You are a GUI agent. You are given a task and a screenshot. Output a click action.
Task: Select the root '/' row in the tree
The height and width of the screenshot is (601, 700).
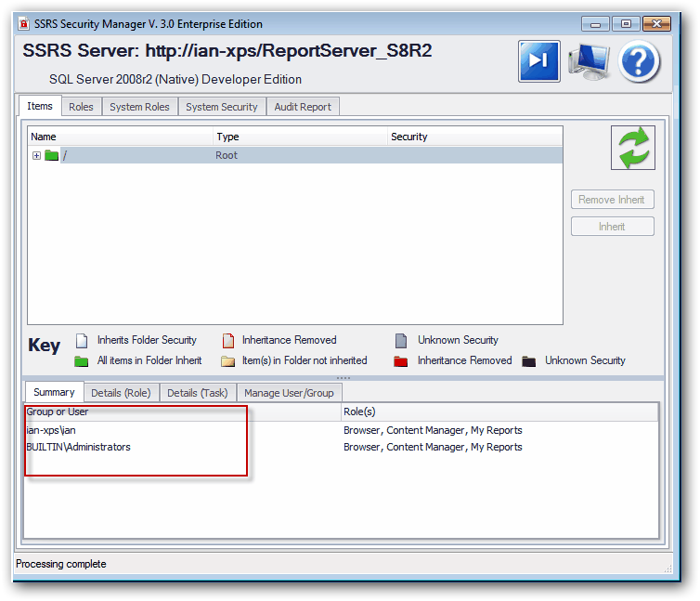point(294,155)
